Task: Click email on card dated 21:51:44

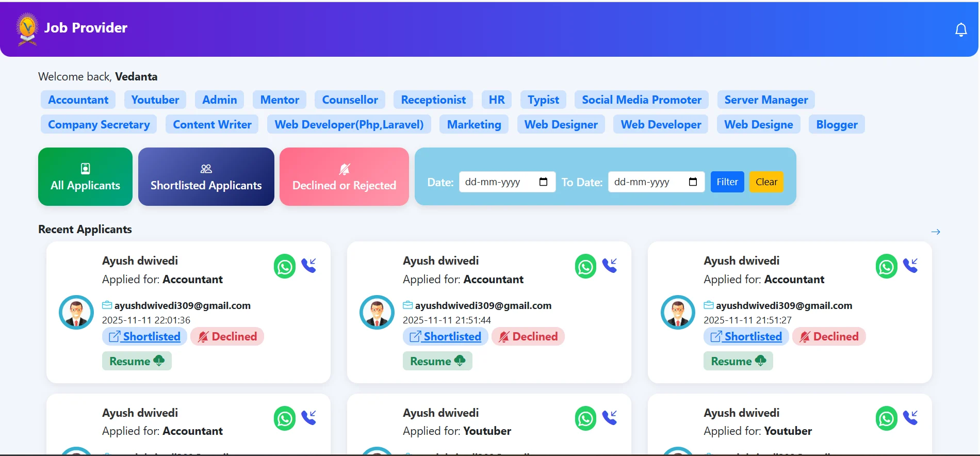Action: 483,305
